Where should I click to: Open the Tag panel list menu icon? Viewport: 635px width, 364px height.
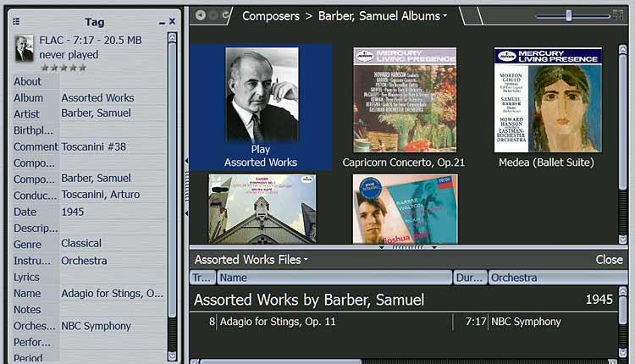17,21
